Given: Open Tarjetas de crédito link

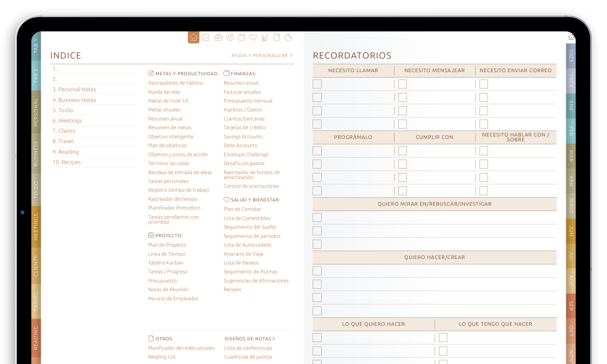Looking at the screenshot, I should [245, 127].
